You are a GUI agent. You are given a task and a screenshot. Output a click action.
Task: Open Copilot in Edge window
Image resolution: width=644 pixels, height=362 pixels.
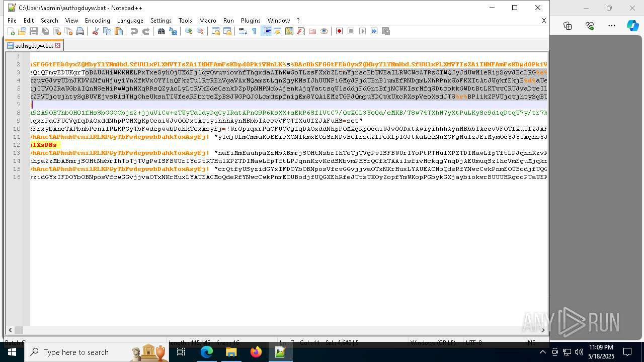pyautogui.click(x=632, y=26)
